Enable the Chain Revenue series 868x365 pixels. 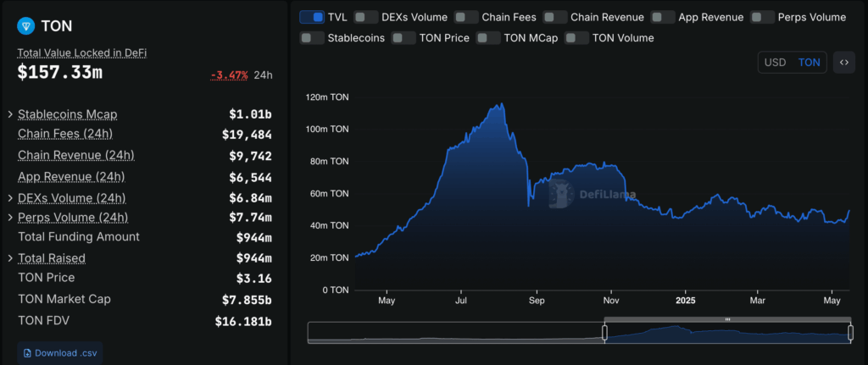click(x=555, y=17)
